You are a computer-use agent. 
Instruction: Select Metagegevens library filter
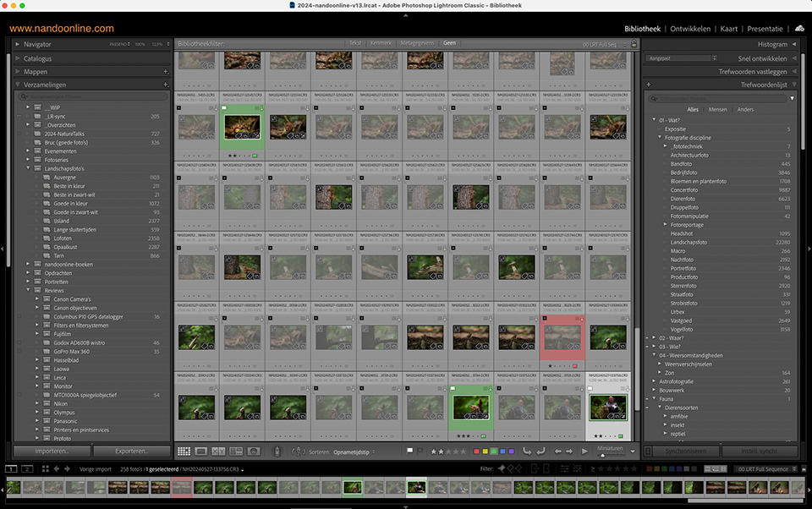coord(417,43)
